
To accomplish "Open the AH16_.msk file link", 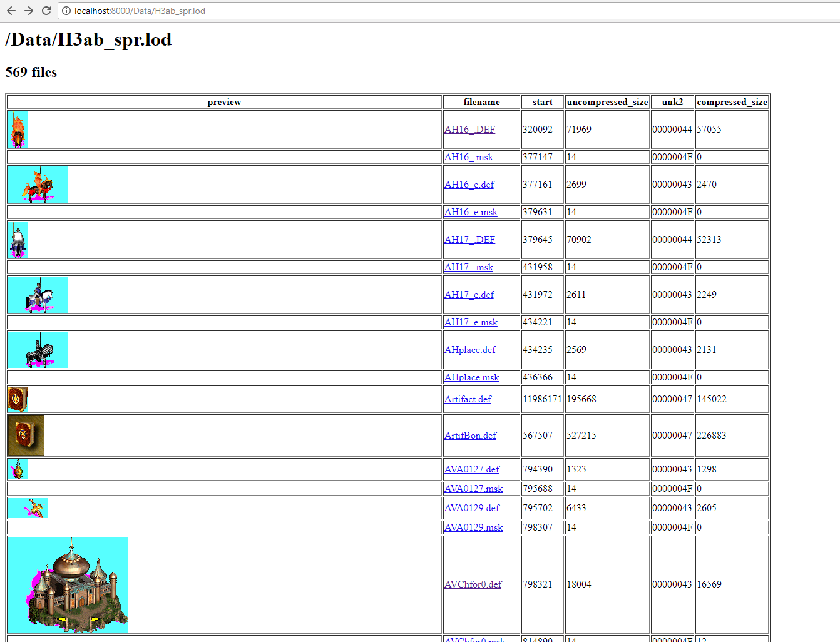I will 468,157.
